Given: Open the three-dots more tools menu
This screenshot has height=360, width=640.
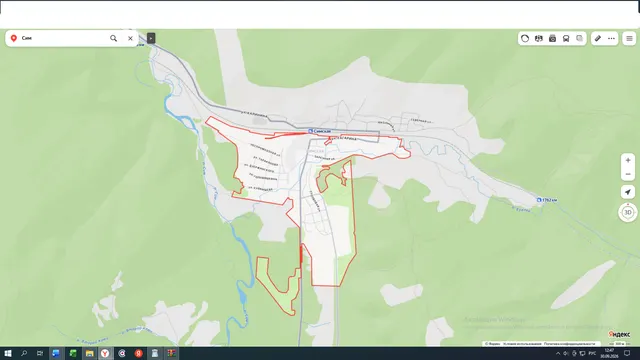Looking at the screenshot, I should click(x=611, y=38).
